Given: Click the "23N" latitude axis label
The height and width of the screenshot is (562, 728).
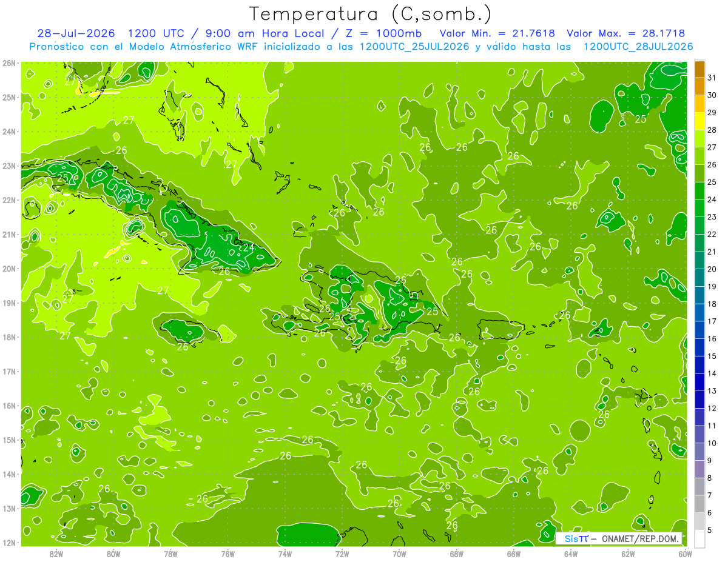Looking at the screenshot, I should click(x=9, y=166).
